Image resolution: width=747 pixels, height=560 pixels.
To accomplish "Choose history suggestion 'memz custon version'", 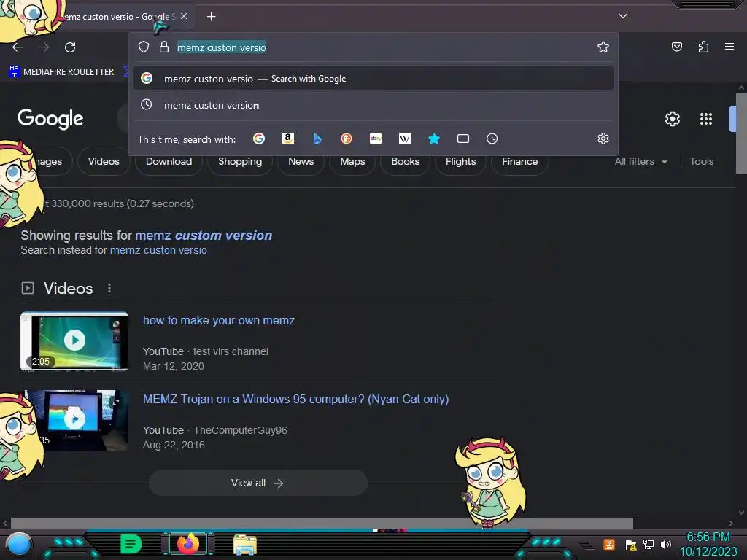I will click(x=373, y=105).
